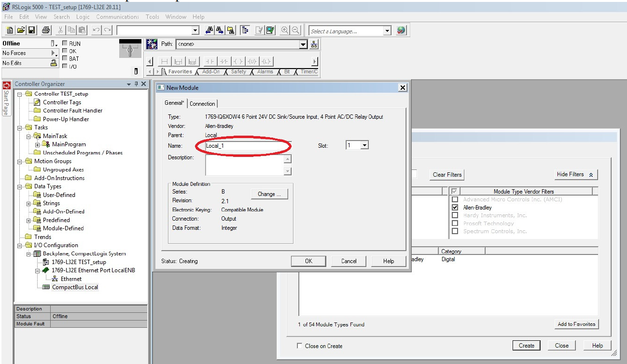Viewport: 627px width, 364px height.
Task: Switch to the Add-On instruction tab
Action: click(210, 71)
